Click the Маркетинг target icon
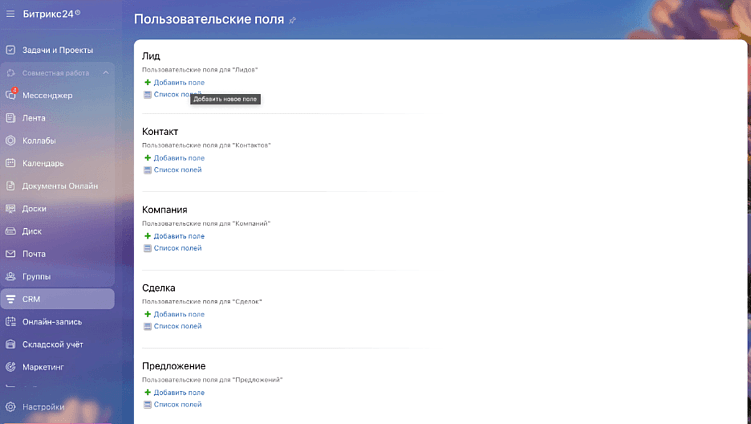Viewport: 751px width, 424px height. click(x=11, y=367)
